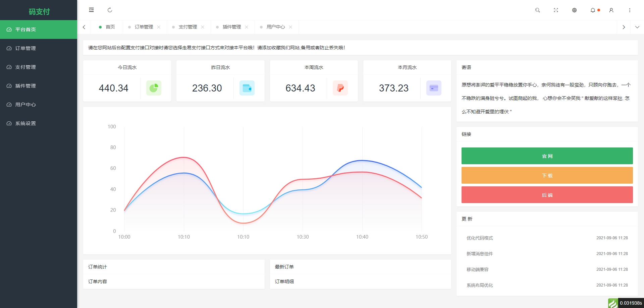Click the left arrow to scroll tabs back
Viewport: 644px width, 308px height.
point(84,27)
